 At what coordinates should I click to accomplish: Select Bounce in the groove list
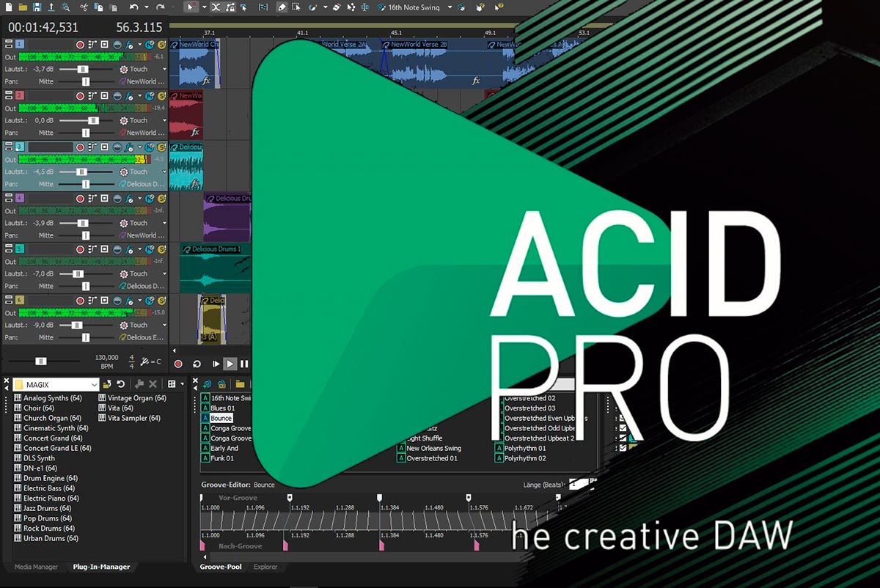[221, 418]
